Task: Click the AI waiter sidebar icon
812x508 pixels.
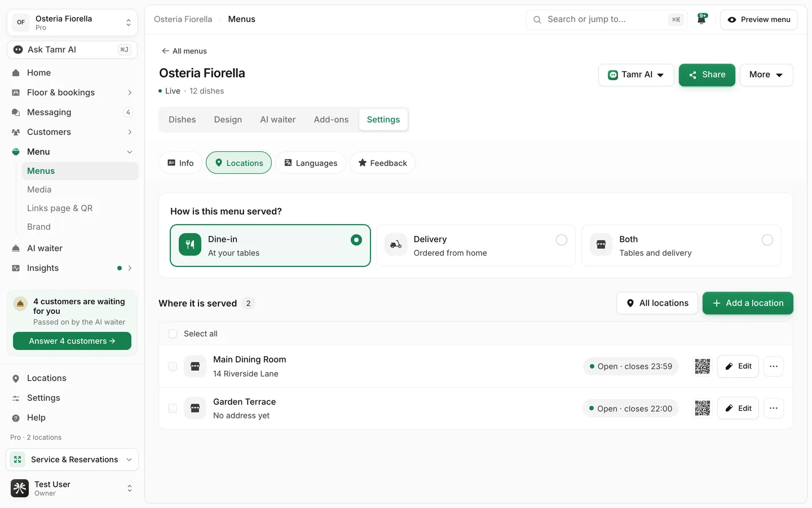Action: pyautogui.click(x=16, y=248)
